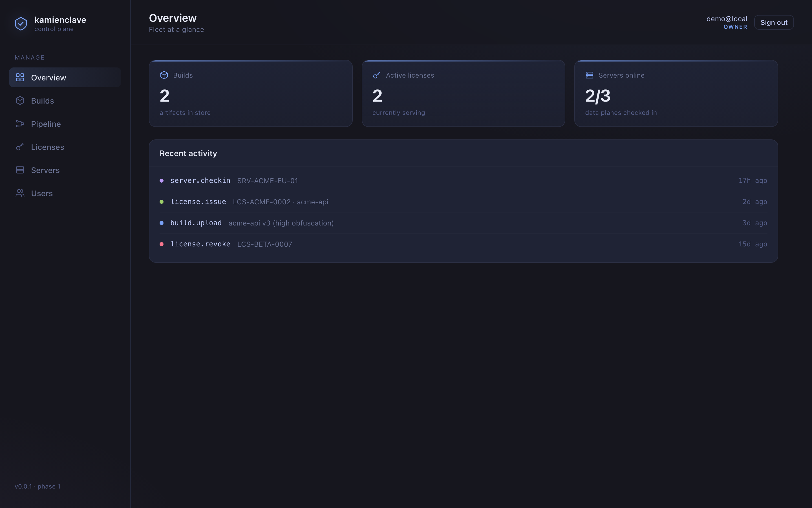Click the Sign out button
Image resolution: width=812 pixels, height=508 pixels.
point(774,22)
